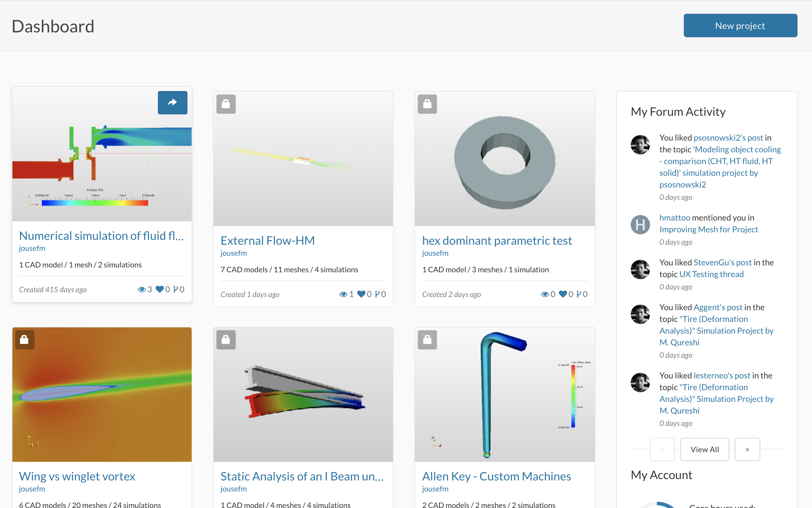Click the fork icon on hex dominant parametric test
812x508 pixels.
tap(579, 294)
